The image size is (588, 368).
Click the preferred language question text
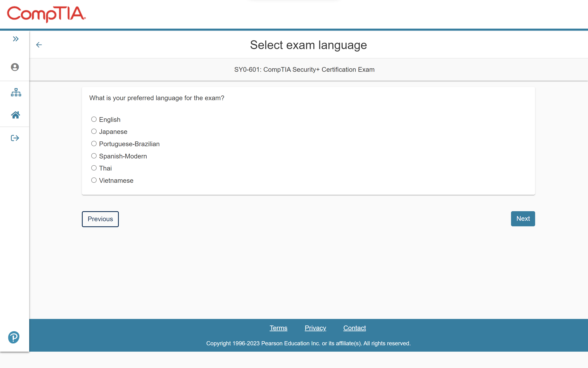pyautogui.click(x=157, y=98)
